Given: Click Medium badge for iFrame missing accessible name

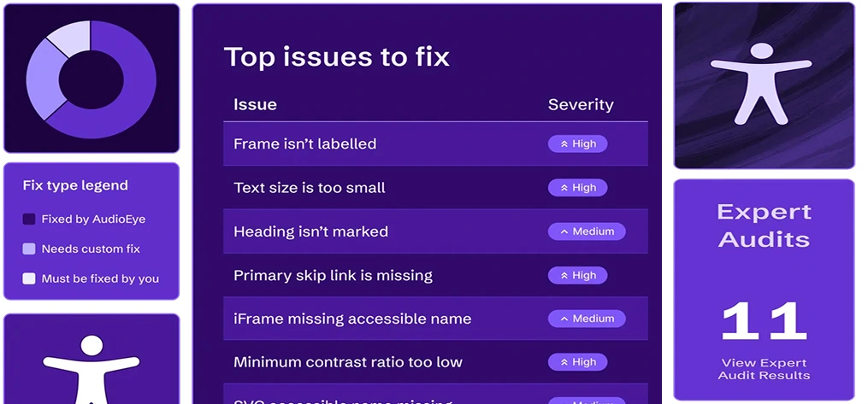Looking at the screenshot, I should click(587, 319).
